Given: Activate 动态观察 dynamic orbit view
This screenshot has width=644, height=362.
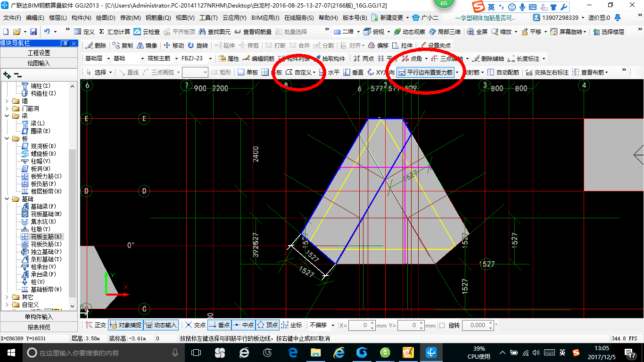Looking at the screenshot, I should click(x=409, y=32).
